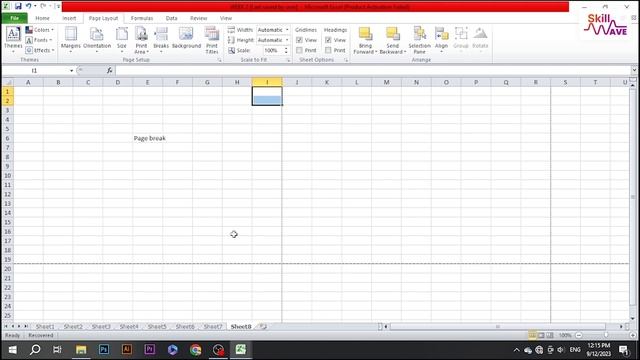
Task: Insert a new worksheet tab icon
Action: tap(263, 327)
